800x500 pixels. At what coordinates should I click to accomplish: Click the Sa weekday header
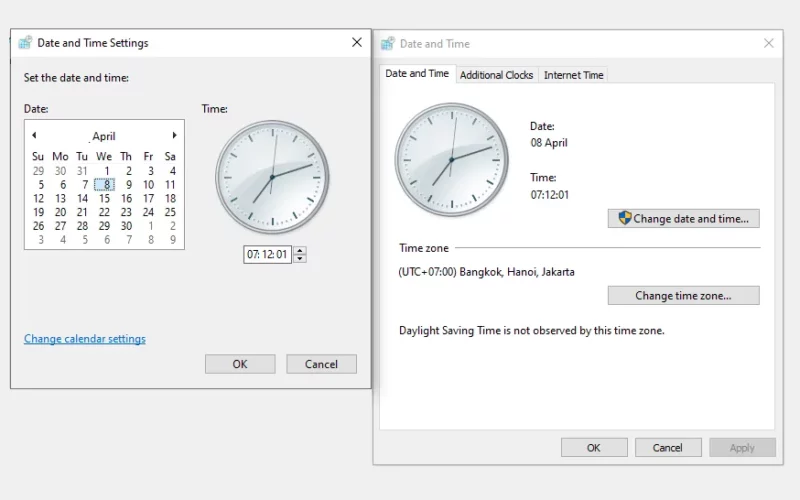click(170, 156)
